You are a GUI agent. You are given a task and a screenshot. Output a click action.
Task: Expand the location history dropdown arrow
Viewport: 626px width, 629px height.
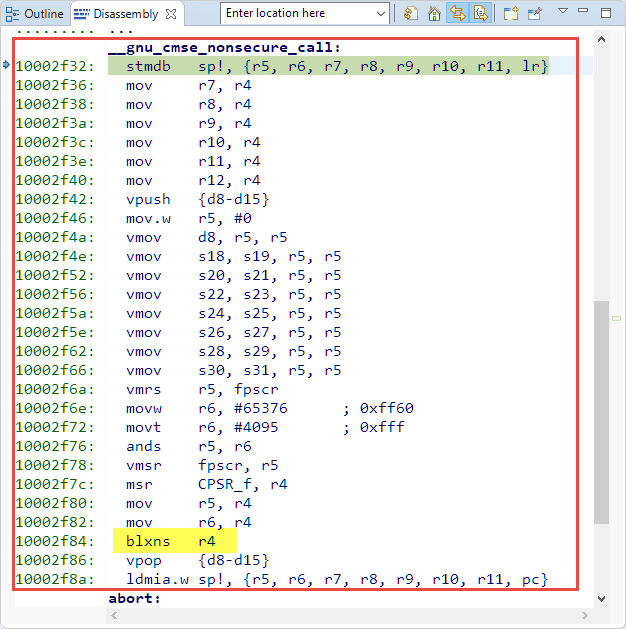380,13
